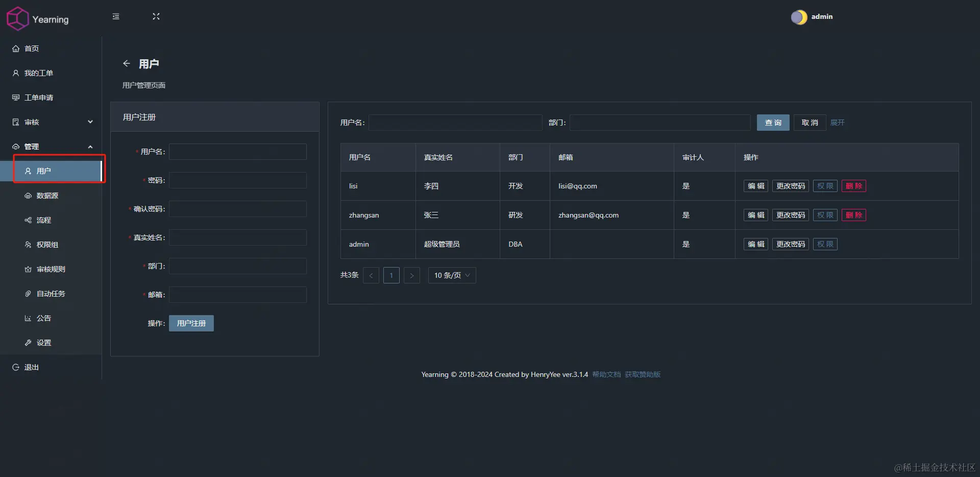Collapse the 管理 submenu
Viewport: 980px width, 477px height.
point(51,147)
